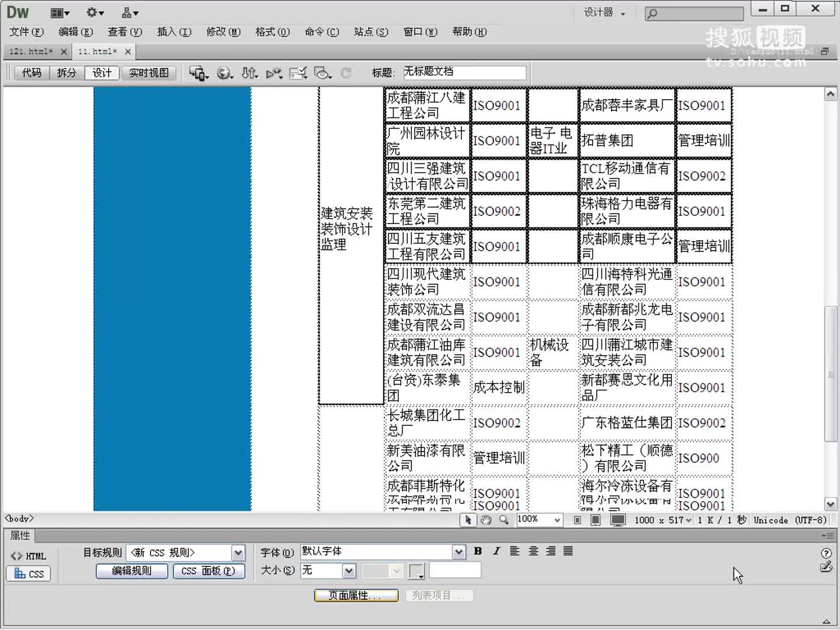Image resolution: width=840 pixels, height=630 pixels.
Task: Toggle Live View (实时视图)
Action: (149, 73)
